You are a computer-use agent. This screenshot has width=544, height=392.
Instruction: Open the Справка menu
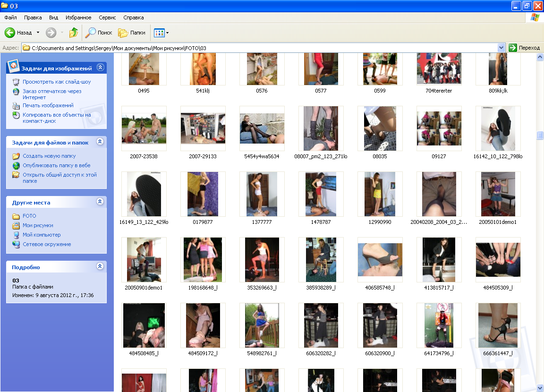tap(134, 17)
